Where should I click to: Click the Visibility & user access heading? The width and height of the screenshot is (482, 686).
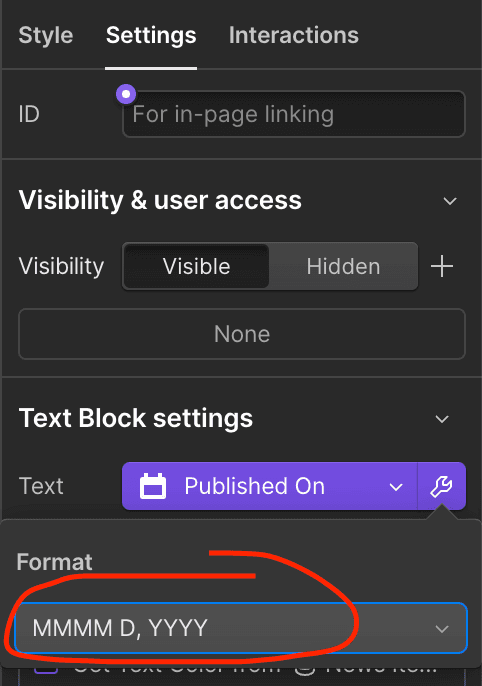tap(160, 200)
